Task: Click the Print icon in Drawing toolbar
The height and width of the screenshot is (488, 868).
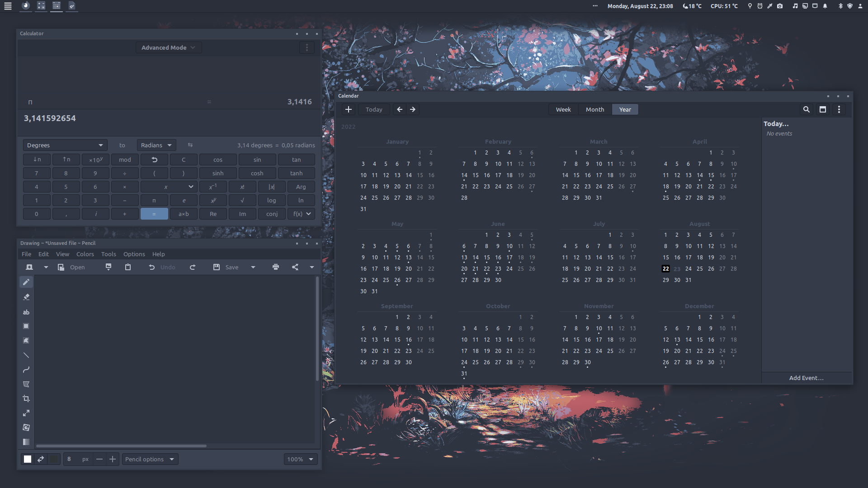Action: pos(276,267)
